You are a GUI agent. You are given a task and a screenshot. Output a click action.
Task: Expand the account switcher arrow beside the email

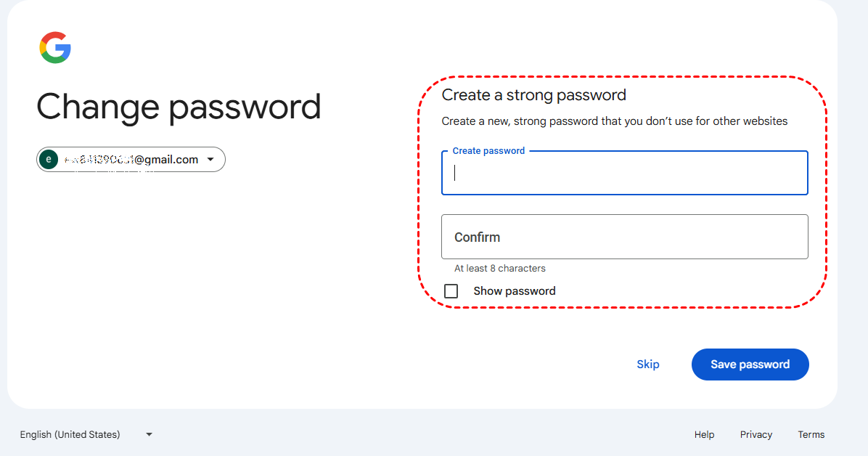tap(210, 160)
